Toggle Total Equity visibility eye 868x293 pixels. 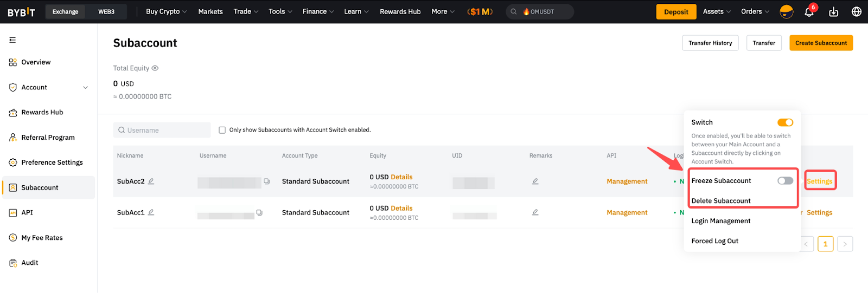[155, 68]
